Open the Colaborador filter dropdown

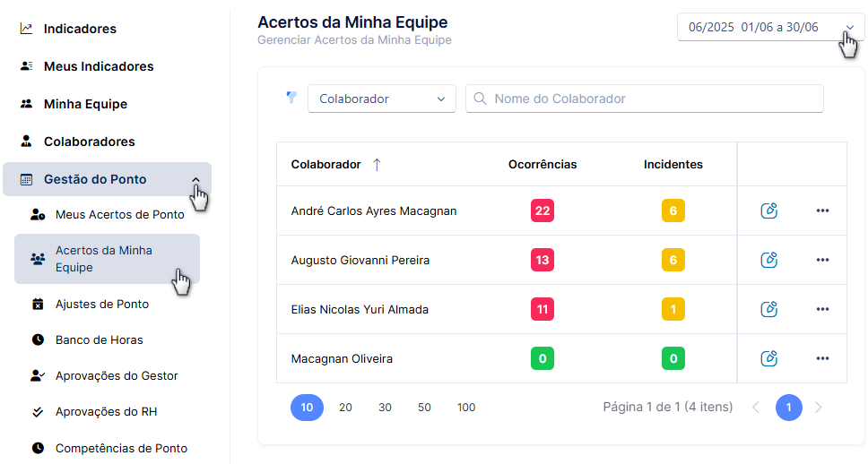382,99
